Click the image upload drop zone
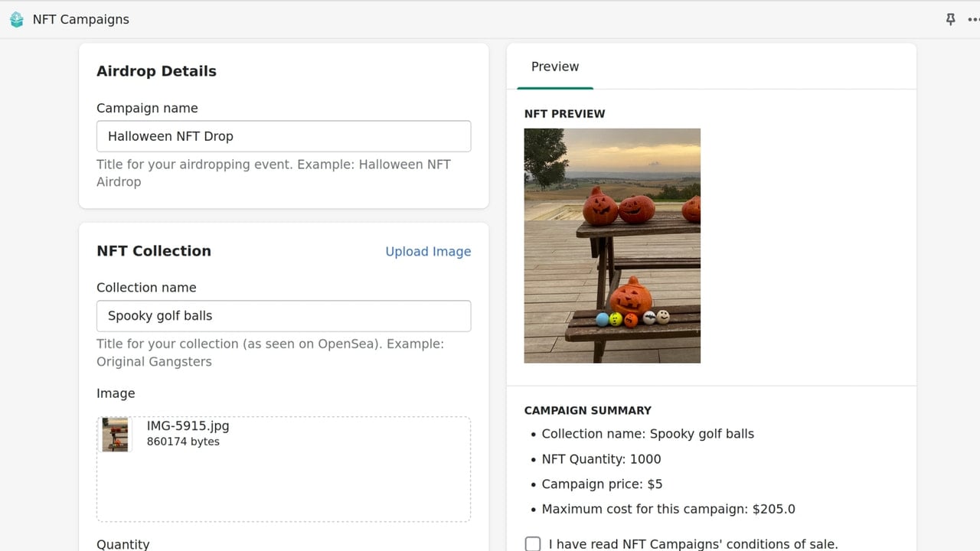The height and width of the screenshot is (551, 980). coord(283,469)
